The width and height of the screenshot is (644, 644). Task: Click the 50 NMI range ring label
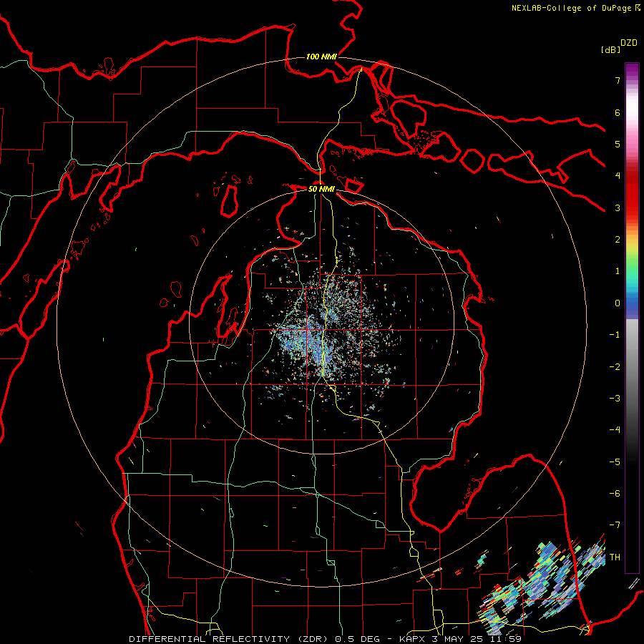click(x=321, y=189)
